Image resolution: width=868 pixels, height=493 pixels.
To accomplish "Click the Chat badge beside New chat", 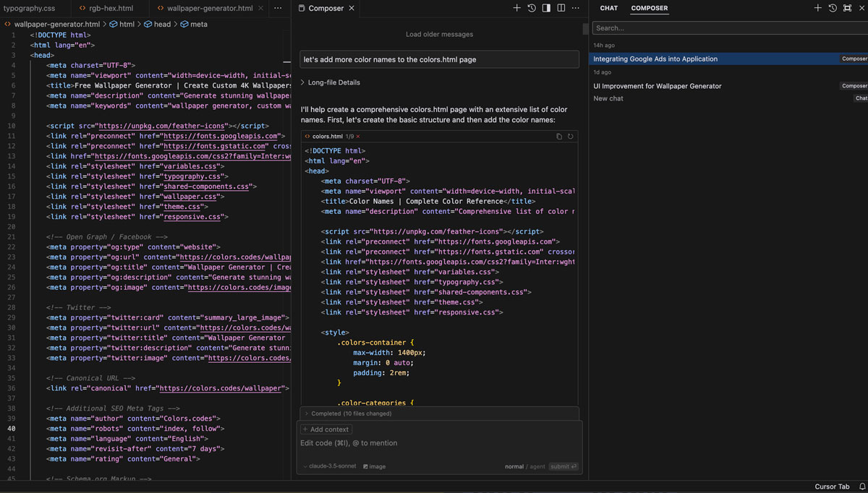I will click(x=861, y=98).
